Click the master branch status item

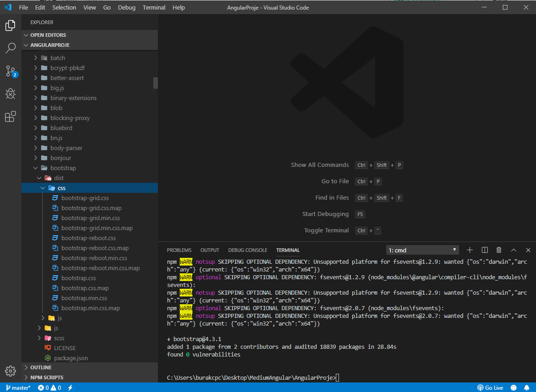point(18,387)
